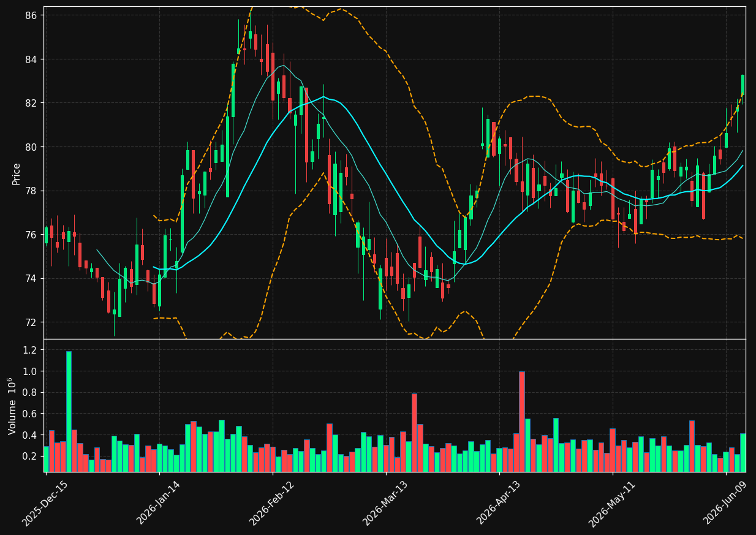Viewport: 756px width, 535px height.
Task: Click the 2026-Jan-14 date label
Action: coord(158,503)
